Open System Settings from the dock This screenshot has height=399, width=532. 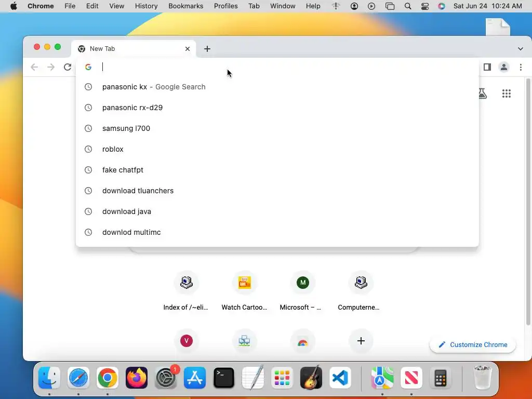click(166, 378)
